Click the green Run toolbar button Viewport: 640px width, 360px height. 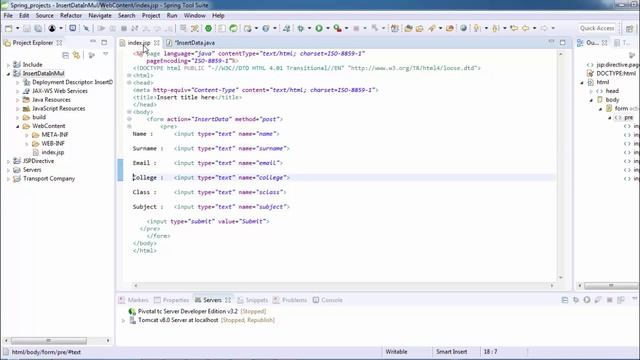coord(319,28)
